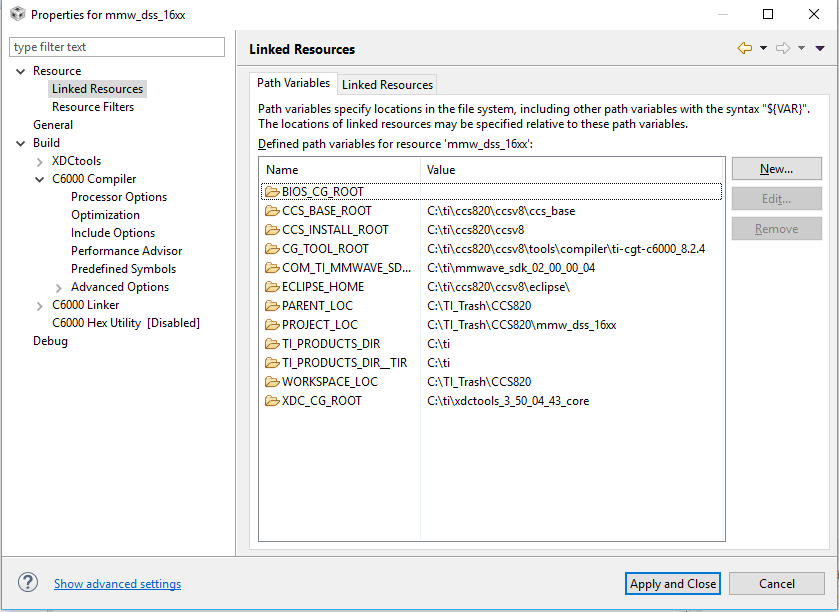
Task: Click the type filter text field
Action: [x=117, y=47]
